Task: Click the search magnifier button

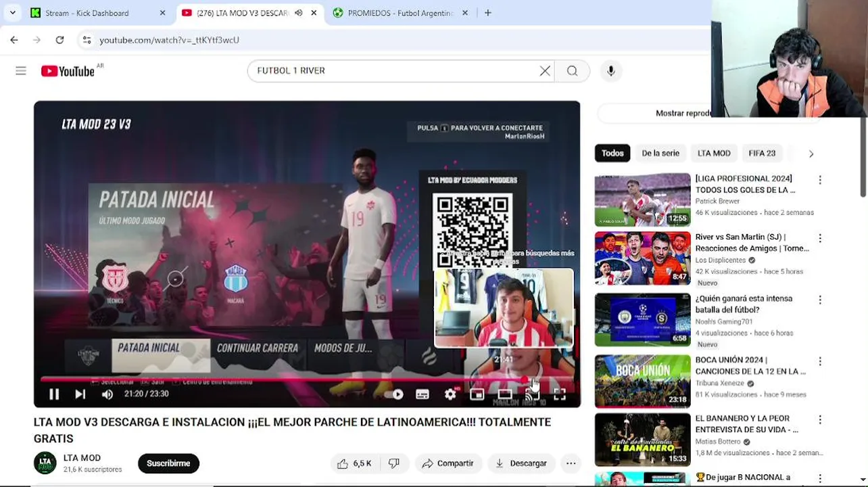Action: coord(573,71)
